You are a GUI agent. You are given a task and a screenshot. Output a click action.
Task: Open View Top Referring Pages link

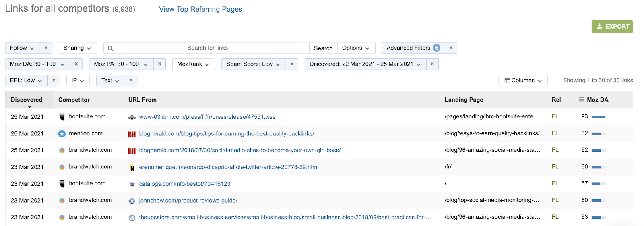(200, 9)
